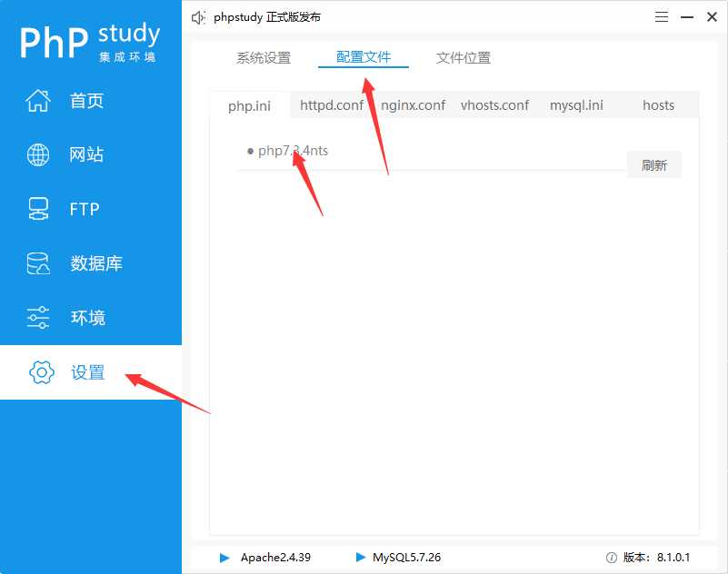Select the httpd.conf sub-tab
This screenshot has width=728, height=574.
tap(332, 105)
